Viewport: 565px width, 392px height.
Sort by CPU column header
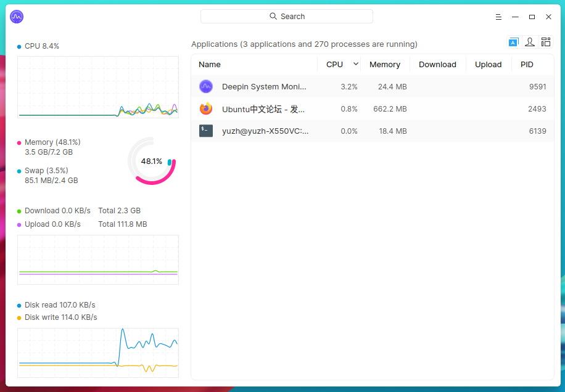point(334,65)
